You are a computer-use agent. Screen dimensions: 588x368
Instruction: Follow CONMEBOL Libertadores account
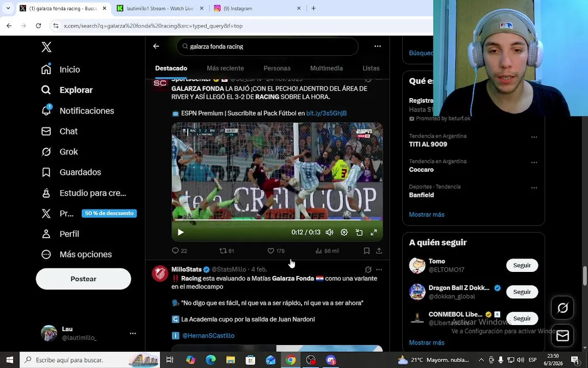click(x=522, y=318)
